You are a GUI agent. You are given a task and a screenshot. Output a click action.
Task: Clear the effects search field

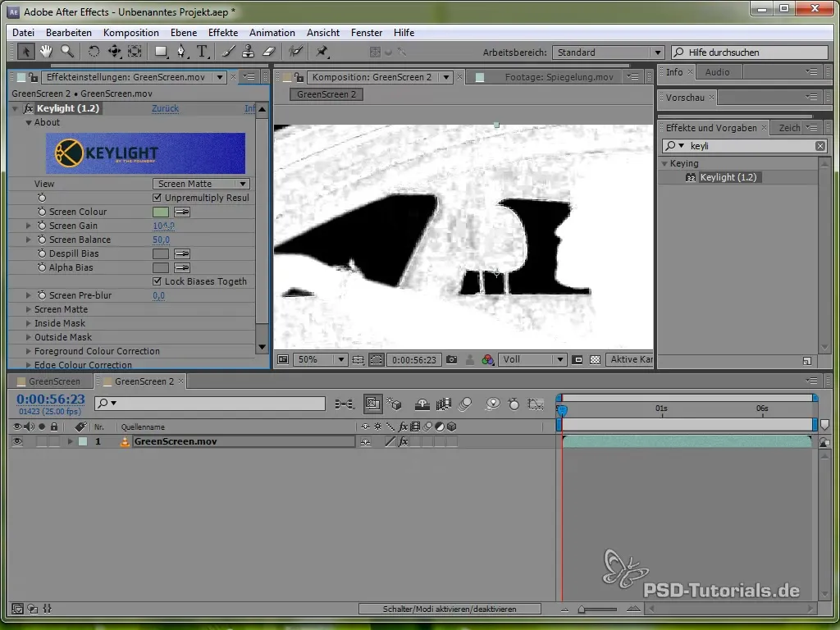[x=820, y=146]
